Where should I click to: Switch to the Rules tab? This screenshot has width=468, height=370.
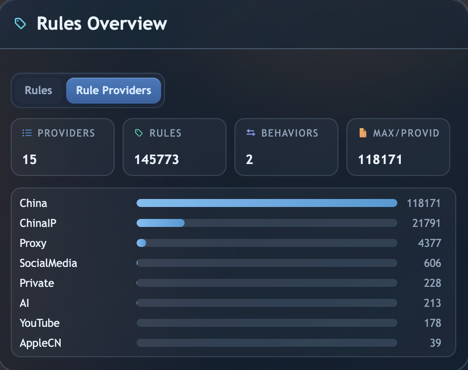tap(38, 90)
